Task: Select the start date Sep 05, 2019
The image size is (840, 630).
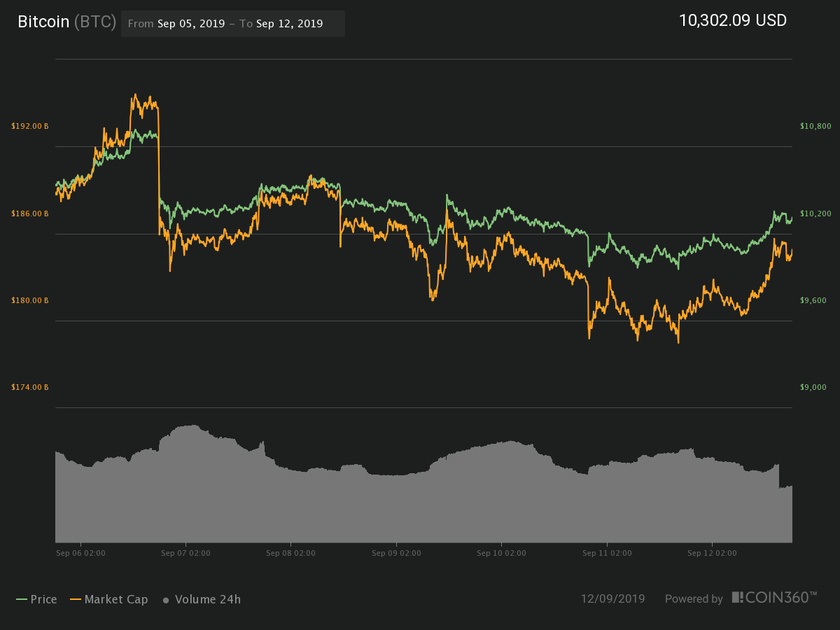Action: (191, 24)
